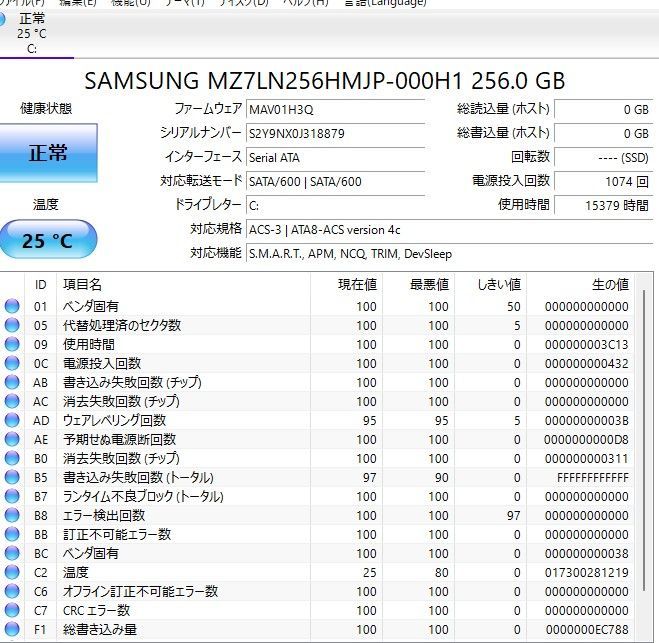Click the status orb for row AB
The image size is (659, 643).
pos(12,382)
